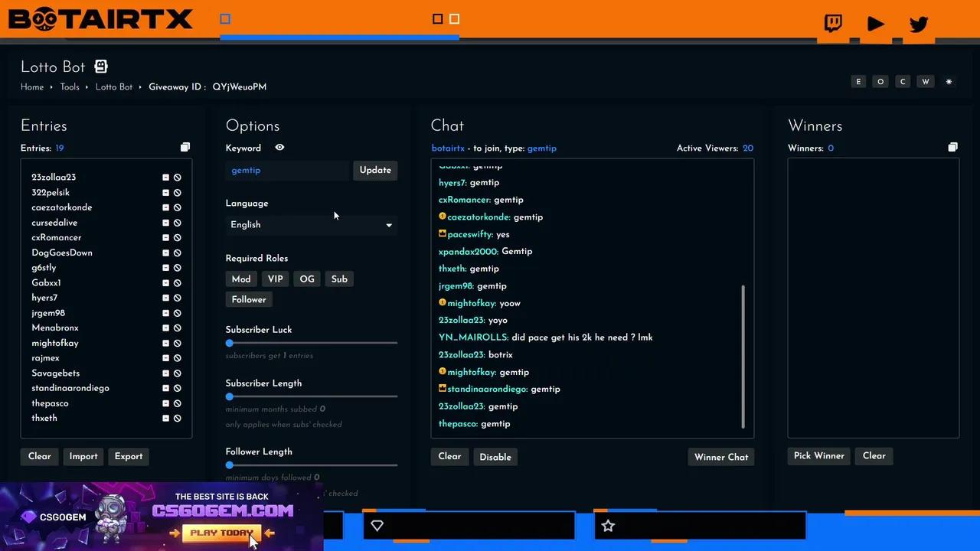Open the Language dropdown set to English

point(312,225)
